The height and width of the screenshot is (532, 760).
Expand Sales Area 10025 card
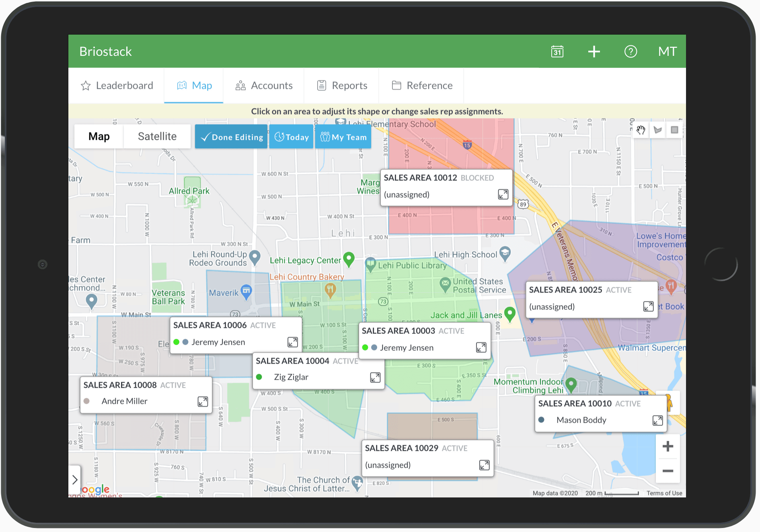(648, 307)
